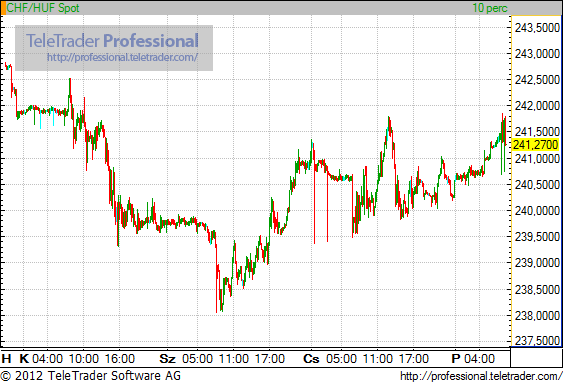
Task: Click the 242,0000 price axis label
Action: 537,106
